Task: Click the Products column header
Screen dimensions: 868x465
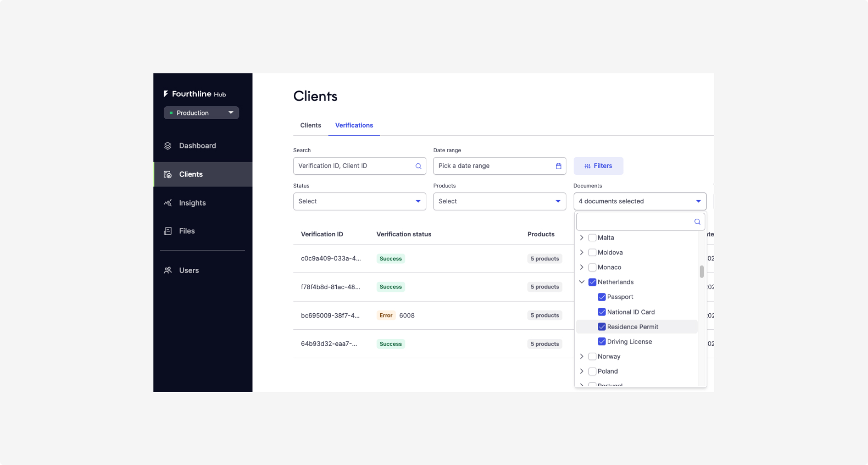Action: coord(541,234)
